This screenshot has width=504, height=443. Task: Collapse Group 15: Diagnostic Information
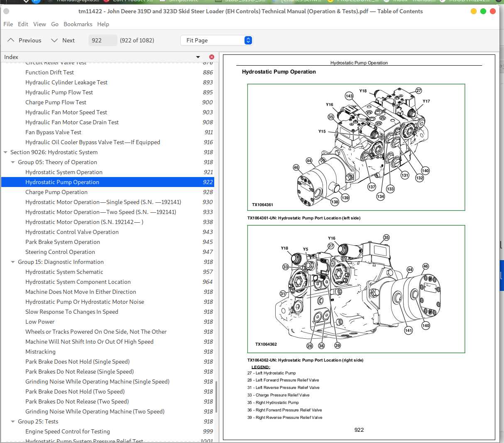point(13,262)
